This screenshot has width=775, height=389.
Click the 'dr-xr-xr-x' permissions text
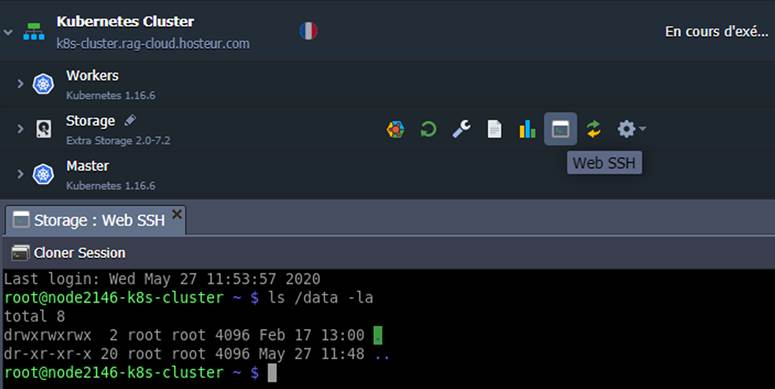tap(47, 354)
